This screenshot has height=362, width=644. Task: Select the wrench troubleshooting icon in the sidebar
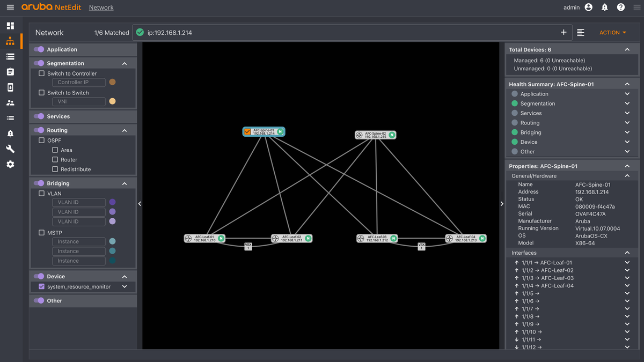coord(10,149)
